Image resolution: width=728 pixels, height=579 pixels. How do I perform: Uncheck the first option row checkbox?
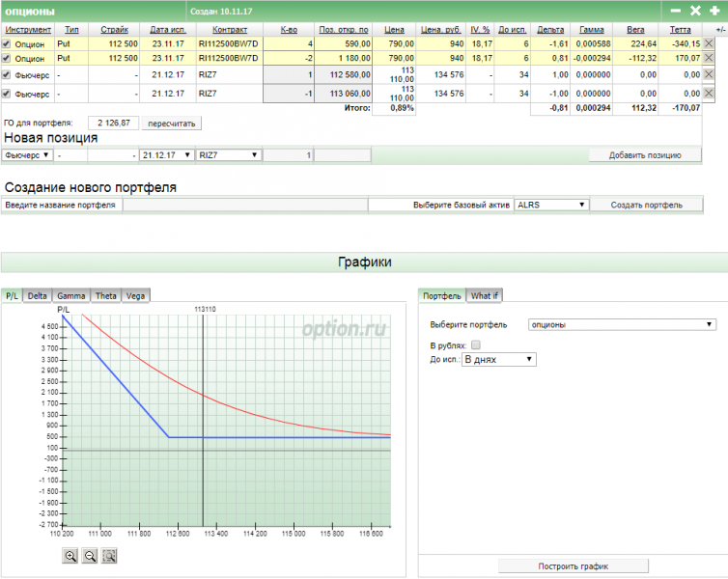point(7,44)
